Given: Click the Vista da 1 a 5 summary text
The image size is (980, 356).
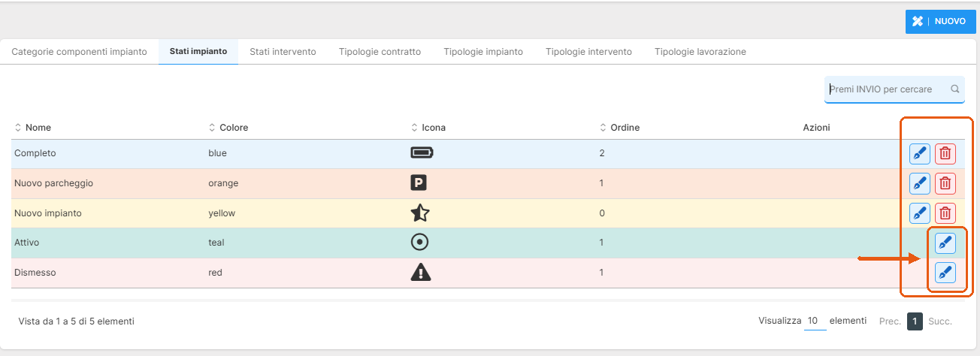Looking at the screenshot, I should click(x=77, y=321).
